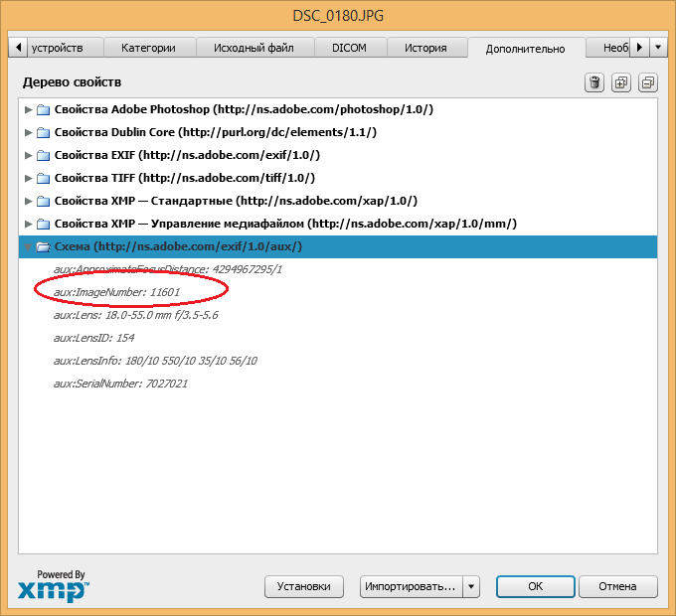Select Свойства XMP — Стандартные row text
This screenshot has height=616, width=676.
pyautogui.click(x=236, y=201)
